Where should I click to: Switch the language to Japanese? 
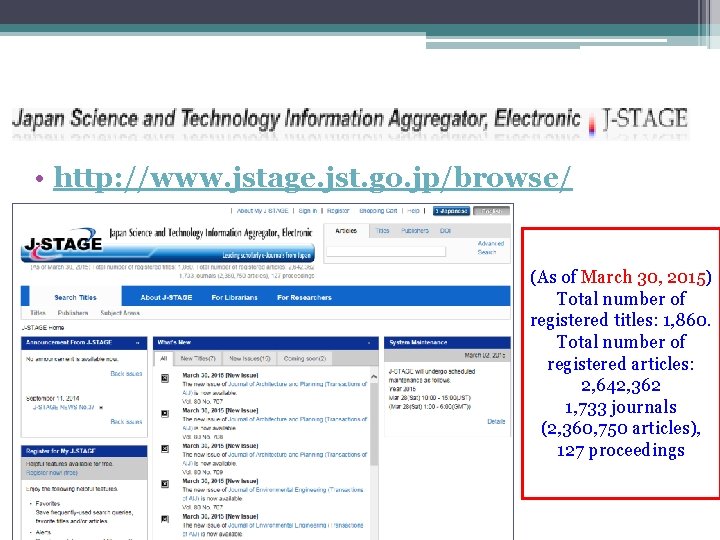click(x=451, y=211)
